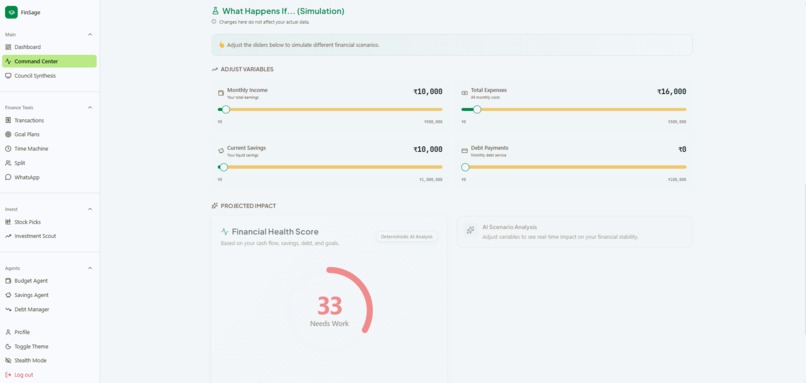The image size is (806, 383).
Task: Click the Command Center pulse icon
Action: pyautogui.click(x=8, y=61)
